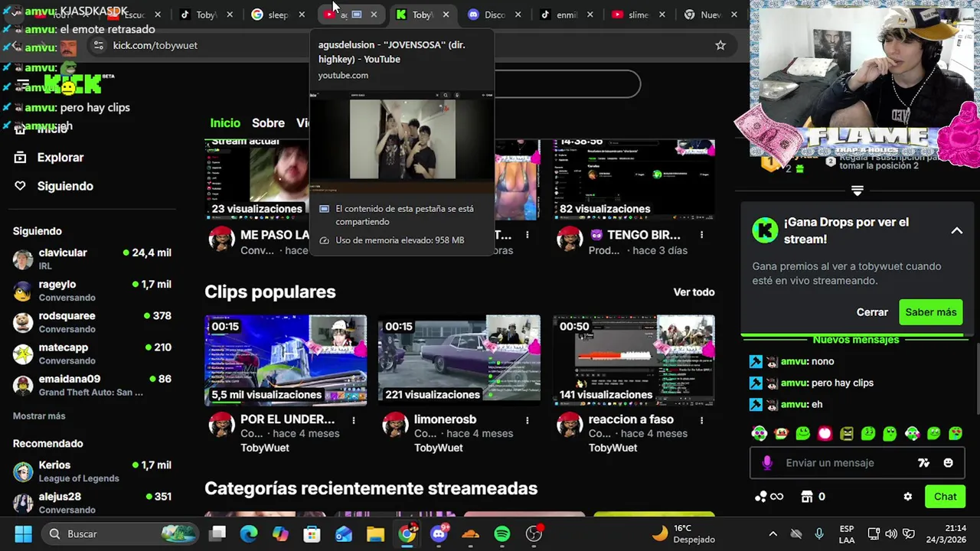The width and height of the screenshot is (980, 551).
Task: Click the Windows Buscar search box
Action: [120, 533]
